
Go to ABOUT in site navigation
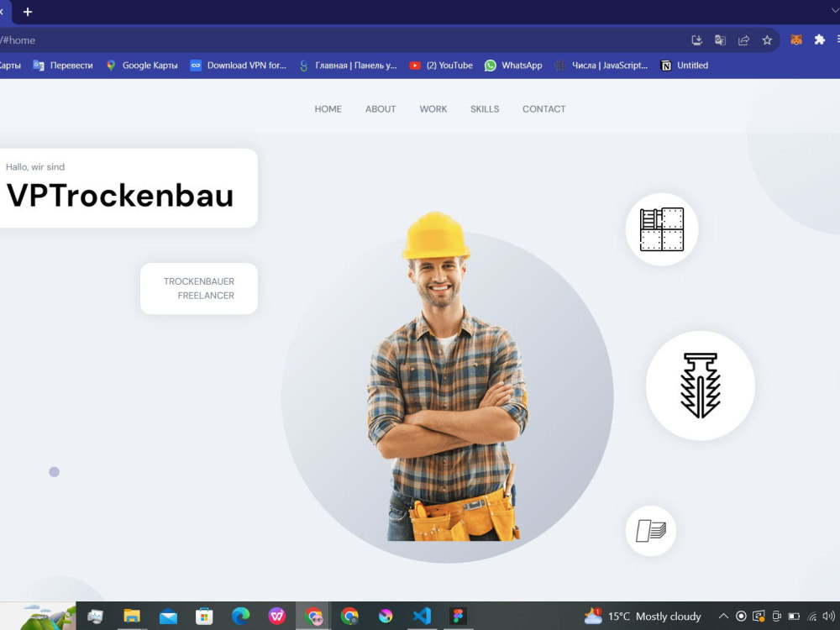(381, 109)
